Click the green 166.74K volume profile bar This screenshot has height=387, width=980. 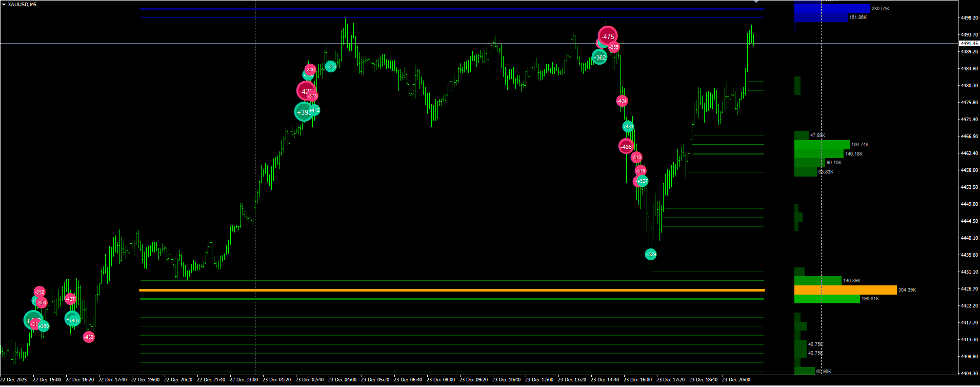pos(822,145)
